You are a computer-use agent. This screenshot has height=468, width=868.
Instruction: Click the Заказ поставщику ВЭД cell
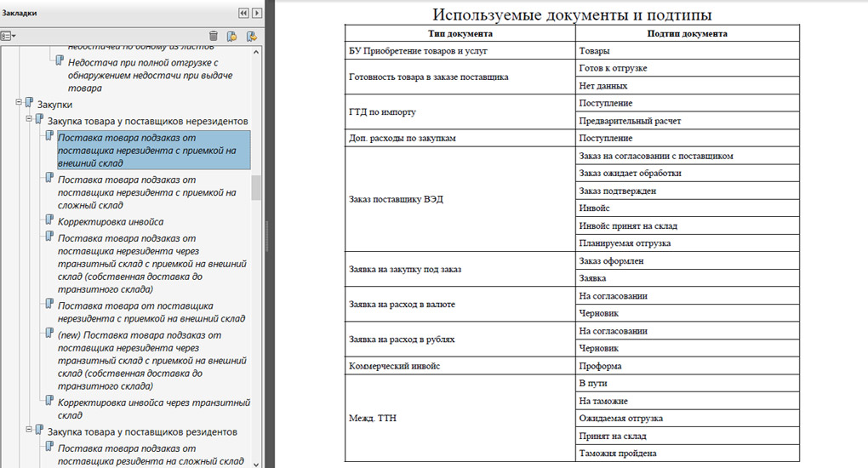(x=460, y=199)
